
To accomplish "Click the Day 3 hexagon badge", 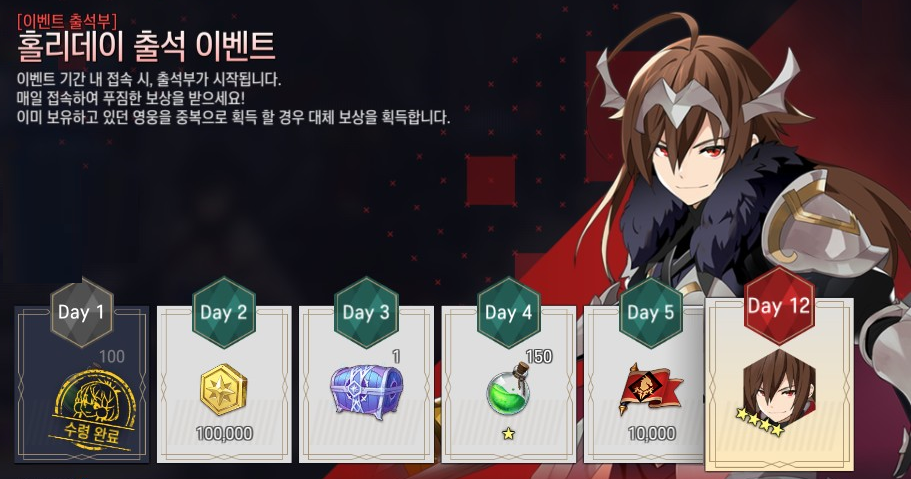I will tap(366, 313).
